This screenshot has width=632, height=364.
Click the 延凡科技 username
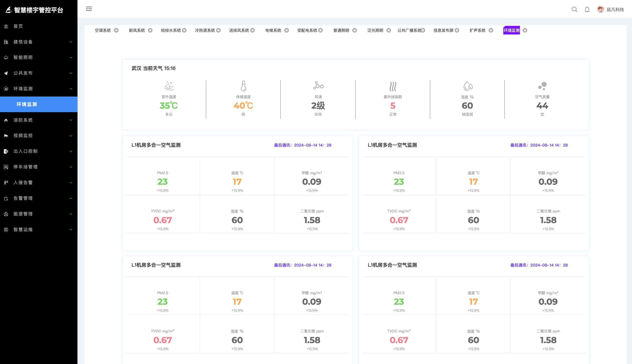[x=615, y=10]
